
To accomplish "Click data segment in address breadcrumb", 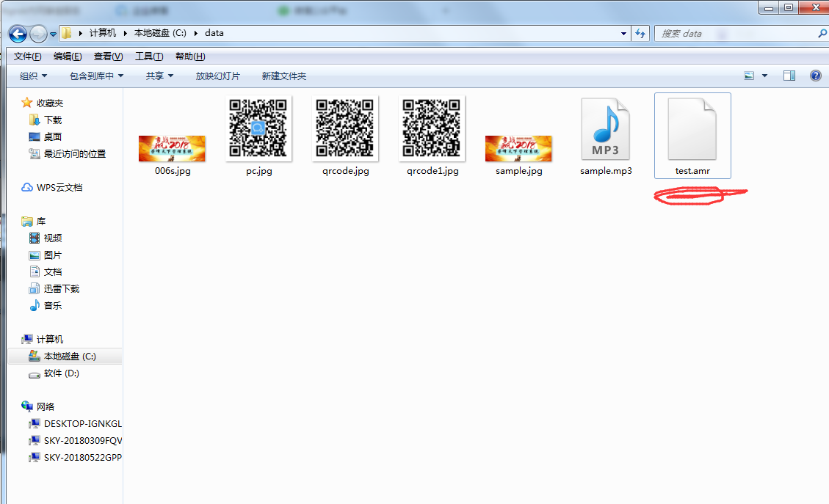I will coord(214,33).
